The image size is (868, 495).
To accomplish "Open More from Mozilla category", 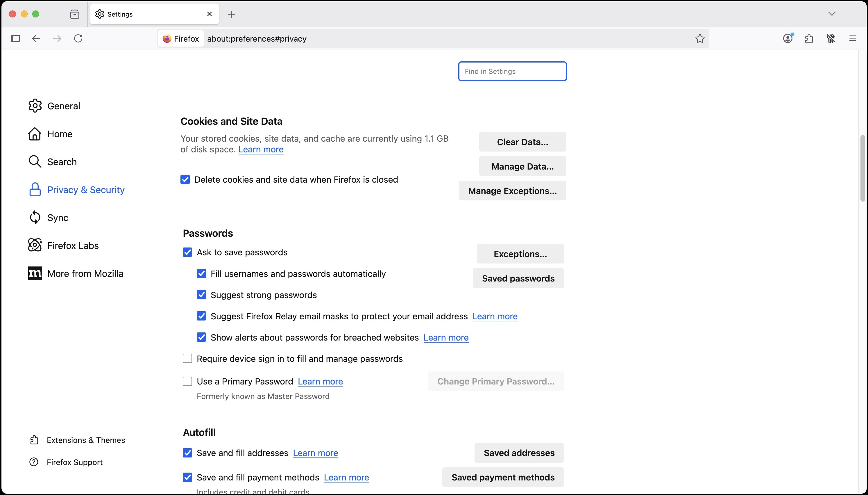I will pyautogui.click(x=76, y=273).
